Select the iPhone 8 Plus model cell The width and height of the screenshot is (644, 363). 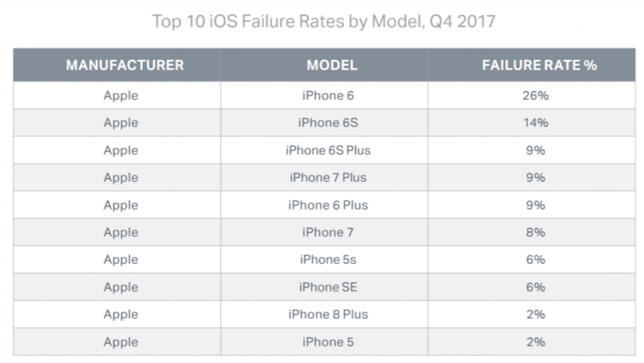coord(328,314)
